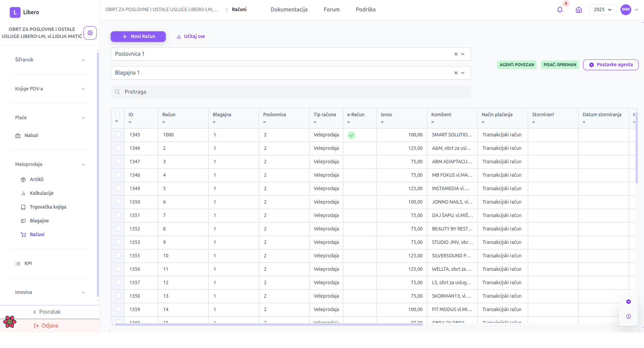Screen dimensions: 644x348
Task: Click the MM user avatar
Action: [x=626, y=10]
